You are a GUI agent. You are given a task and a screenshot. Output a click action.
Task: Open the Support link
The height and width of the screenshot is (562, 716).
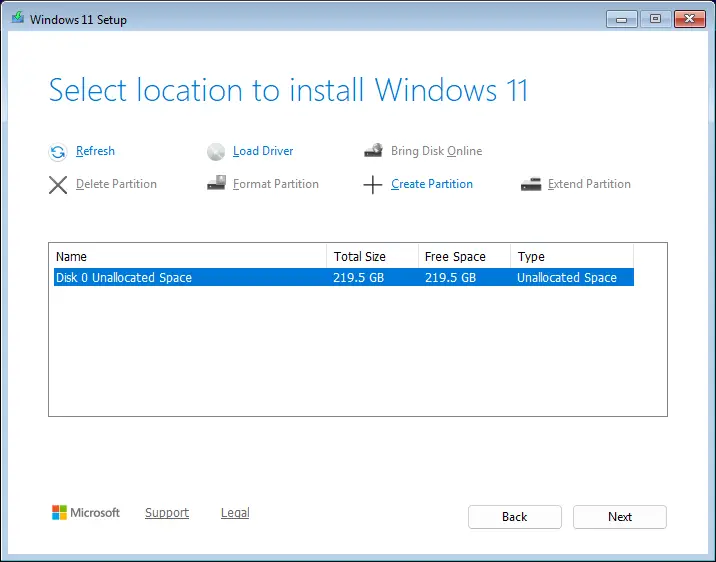(x=167, y=513)
